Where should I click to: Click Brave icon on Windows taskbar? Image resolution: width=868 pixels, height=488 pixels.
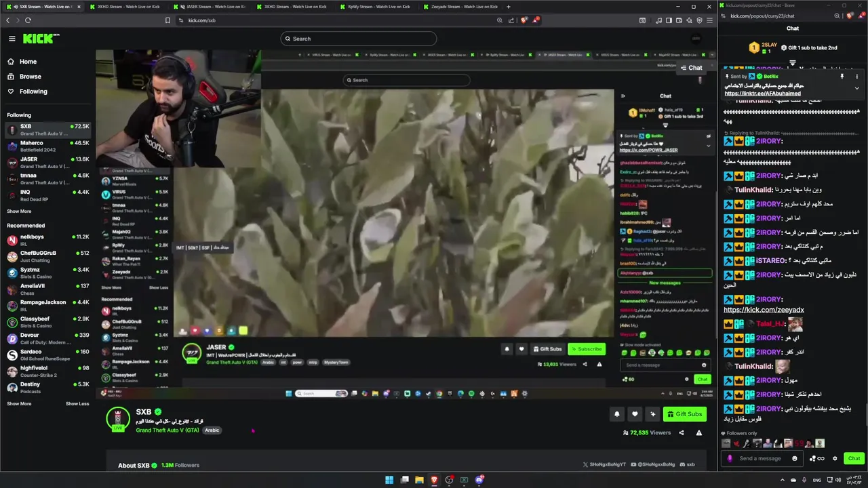[x=434, y=480]
